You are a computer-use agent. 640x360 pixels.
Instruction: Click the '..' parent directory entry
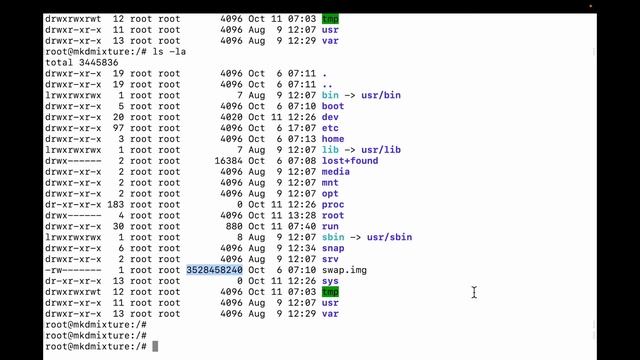coord(327,84)
